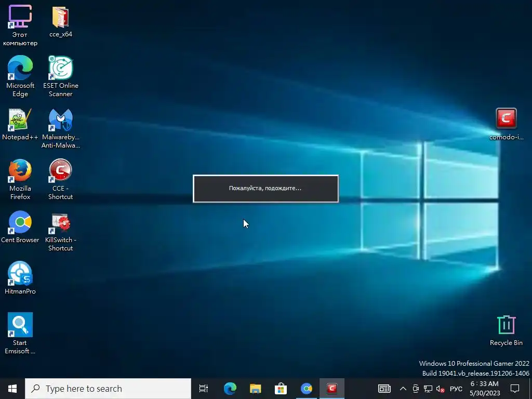This screenshot has width=532, height=399.
Task: Open the cce_x64 folder on desktop
Action: 61,21
